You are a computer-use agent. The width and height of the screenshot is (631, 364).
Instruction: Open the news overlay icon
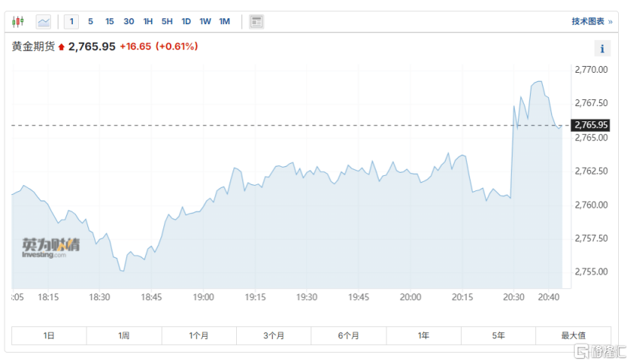[x=257, y=21]
